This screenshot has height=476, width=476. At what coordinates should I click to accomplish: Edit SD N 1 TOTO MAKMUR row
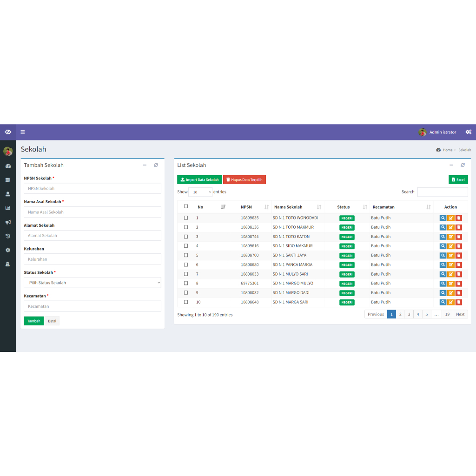click(451, 227)
